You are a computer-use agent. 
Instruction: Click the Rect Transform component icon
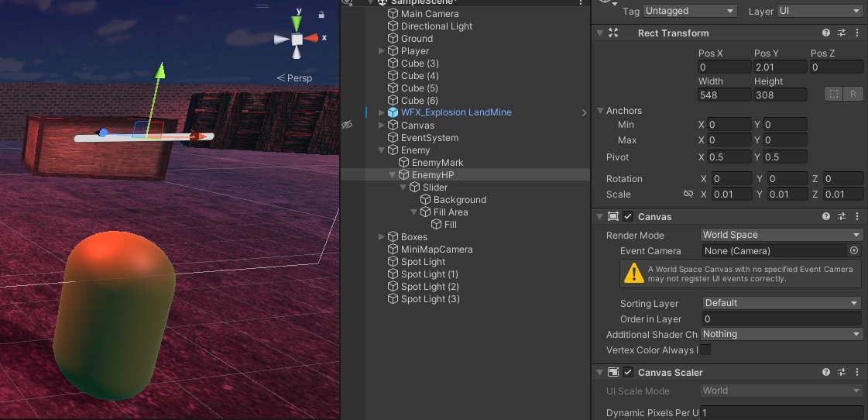pos(613,33)
